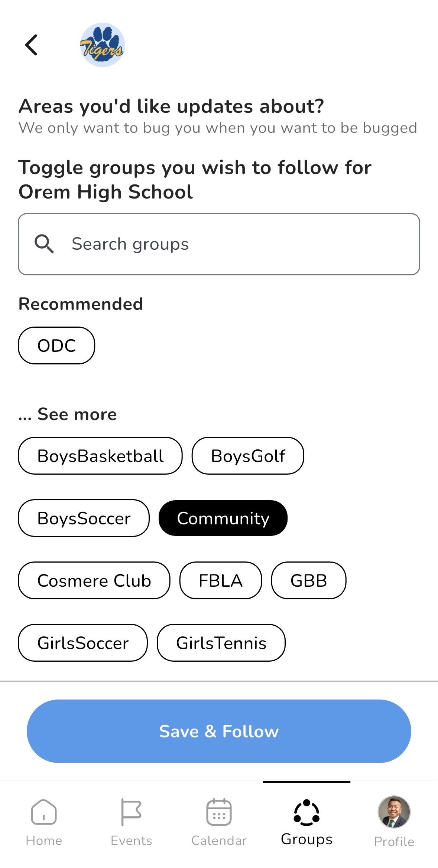This screenshot has width=438, height=868.
Task: Open the Groups icon
Action: (x=306, y=812)
